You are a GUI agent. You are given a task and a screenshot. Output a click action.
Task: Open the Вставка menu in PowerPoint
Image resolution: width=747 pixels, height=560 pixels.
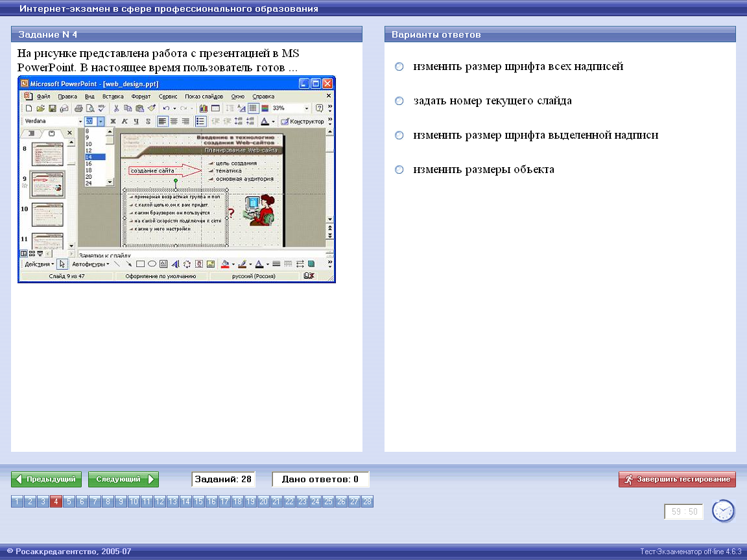[113, 96]
